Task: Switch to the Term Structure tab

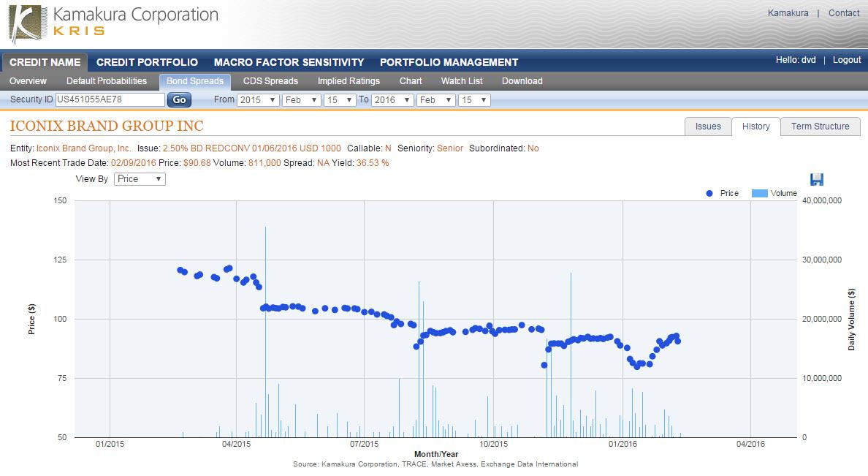Action: [x=820, y=126]
